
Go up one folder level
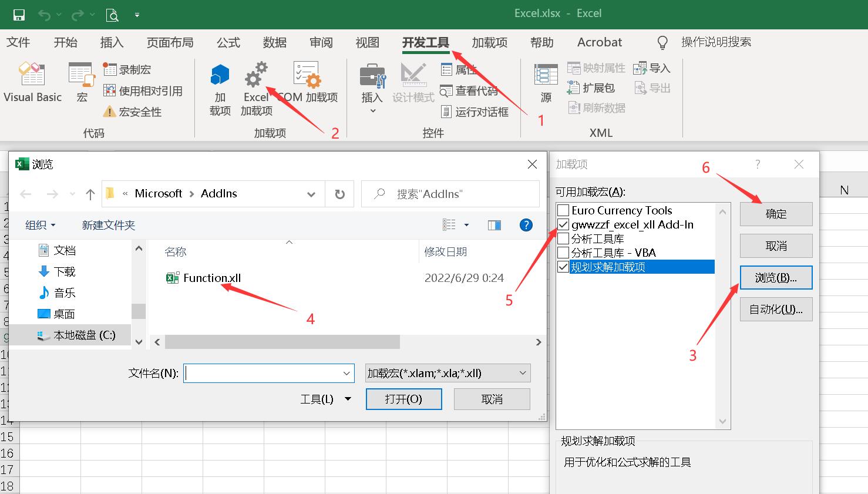[90, 194]
